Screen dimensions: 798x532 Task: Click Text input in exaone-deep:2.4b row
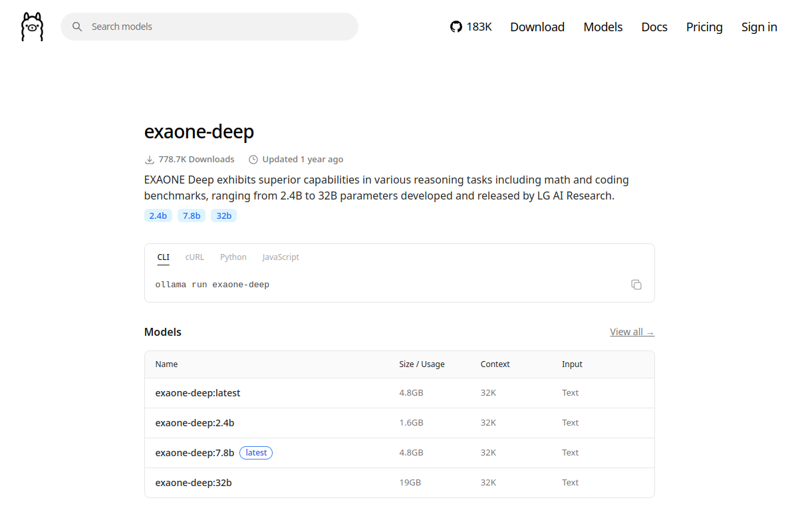tap(570, 423)
